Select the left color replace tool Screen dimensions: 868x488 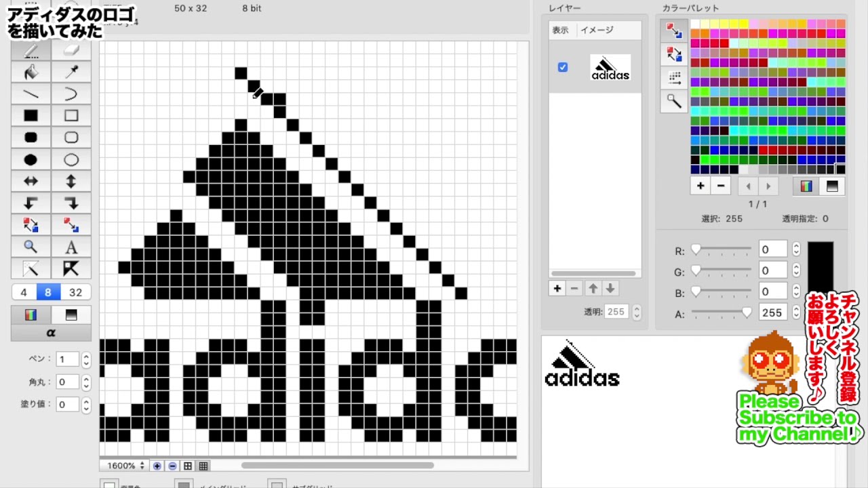pos(31,225)
